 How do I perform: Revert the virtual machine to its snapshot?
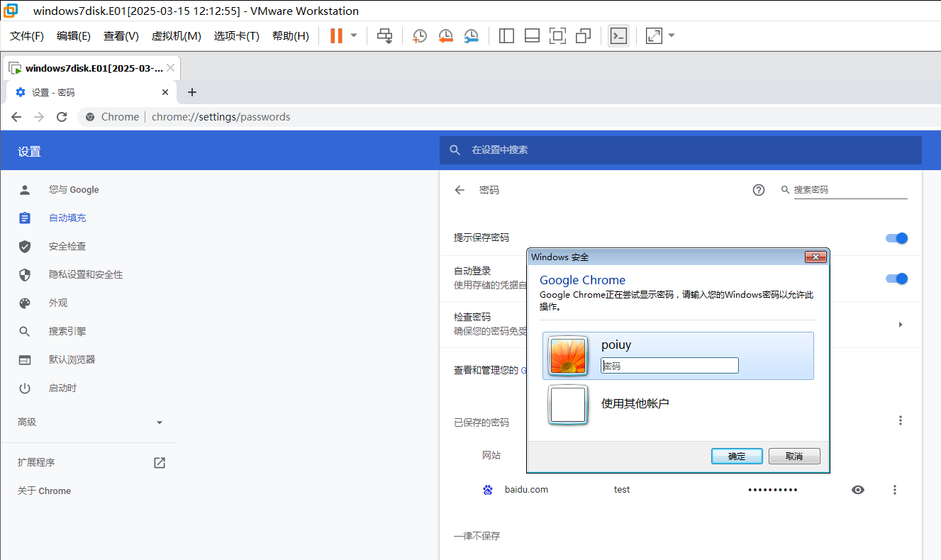pyautogui.click(x=445, y=35)
